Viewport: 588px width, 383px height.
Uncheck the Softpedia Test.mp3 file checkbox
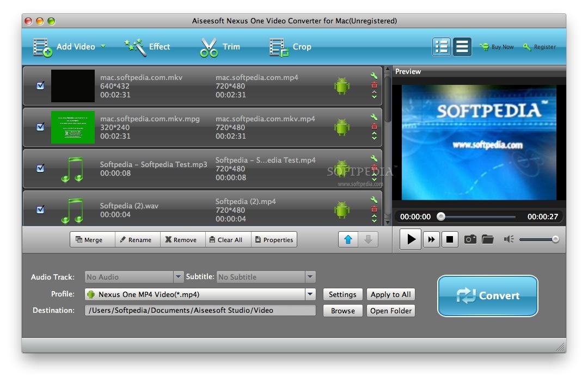tap(40, 168)
